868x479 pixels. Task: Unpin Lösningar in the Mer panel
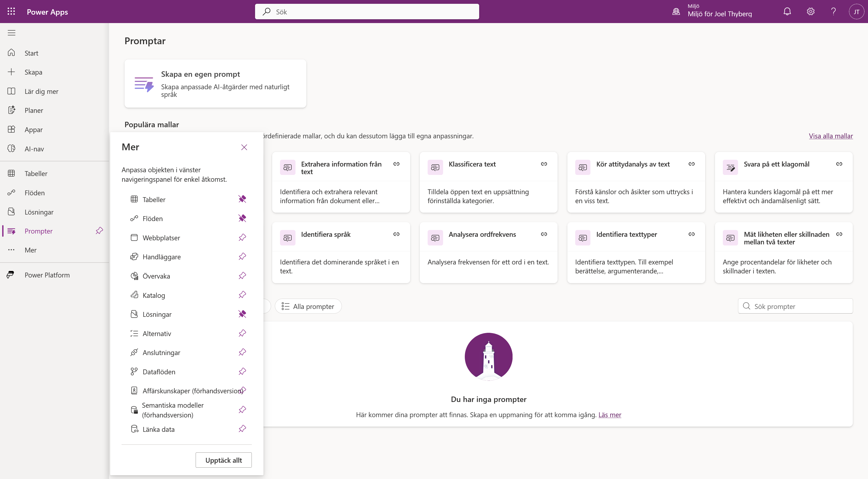point(242,314)
